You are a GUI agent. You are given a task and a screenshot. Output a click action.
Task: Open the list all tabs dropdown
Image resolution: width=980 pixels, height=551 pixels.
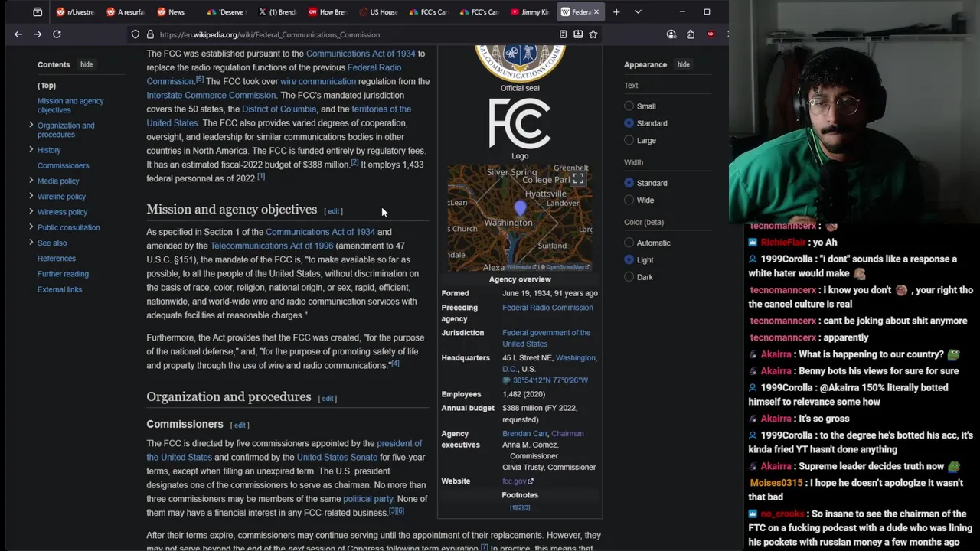pos(637,12)
